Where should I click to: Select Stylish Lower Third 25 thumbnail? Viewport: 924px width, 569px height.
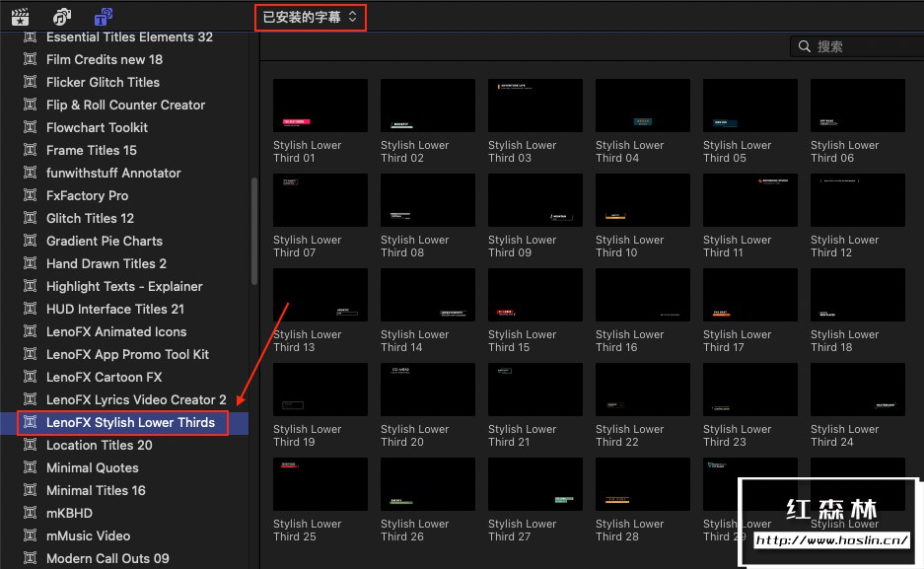coord(320,484)
